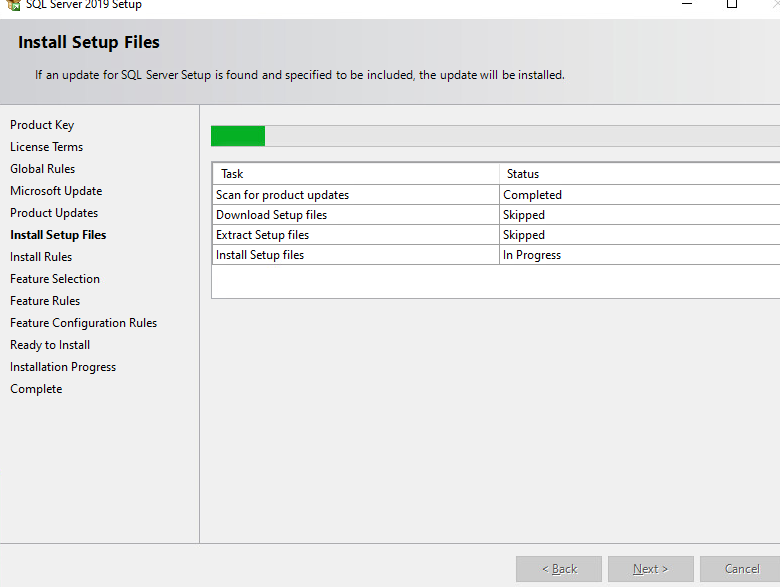Screen dimensions: 780x587
Task: Select Product Key step in sidebar
Action: point(42,125)
